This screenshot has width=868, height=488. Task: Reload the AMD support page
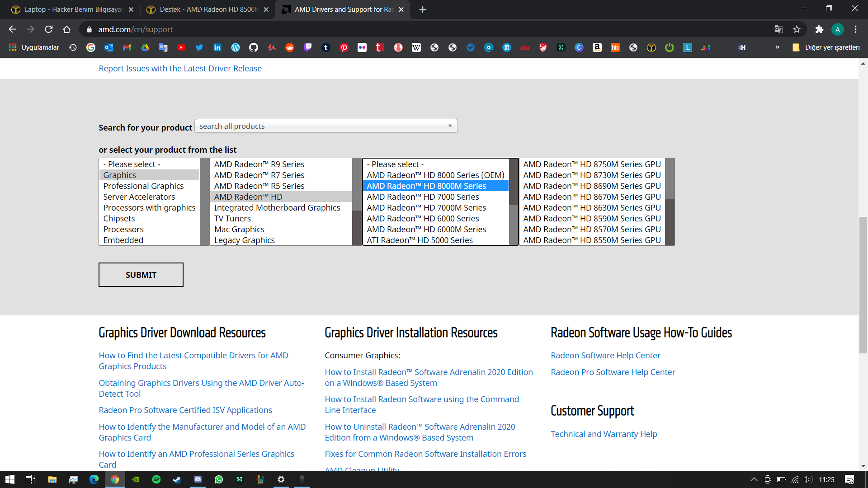point(48,29)
